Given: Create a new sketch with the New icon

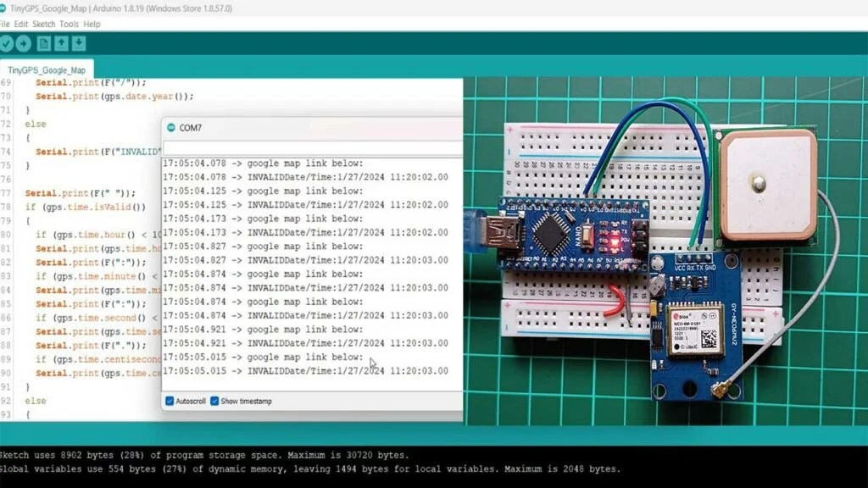Looking at the screenshot, I should [x=43, y=43].
